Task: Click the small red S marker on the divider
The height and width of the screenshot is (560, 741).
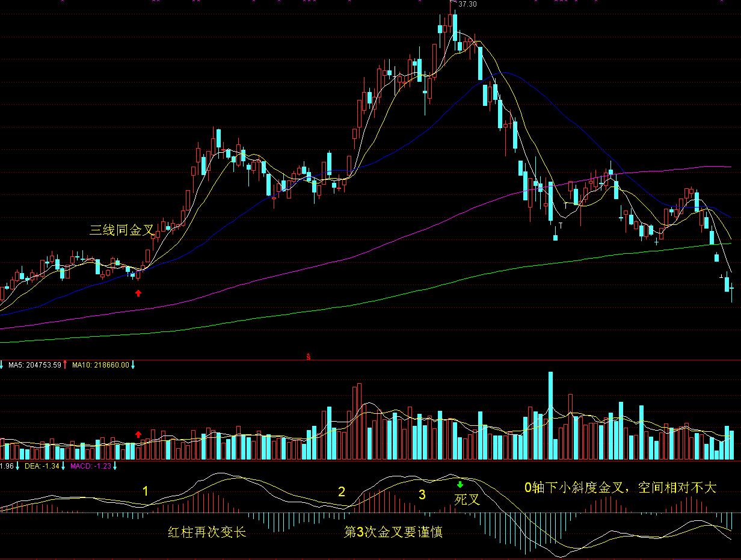Action: click(309, 357)
